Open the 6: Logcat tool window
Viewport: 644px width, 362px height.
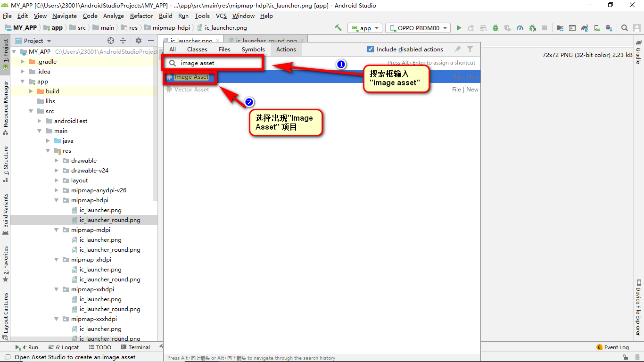(64, 347)
